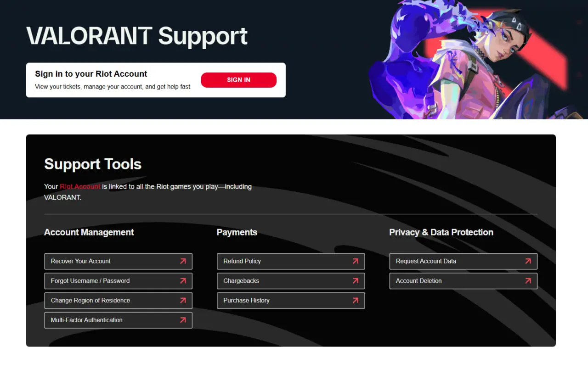Open the Recover Your Account link
Viewport: 588px width, 369px height.
coord(118,261)
